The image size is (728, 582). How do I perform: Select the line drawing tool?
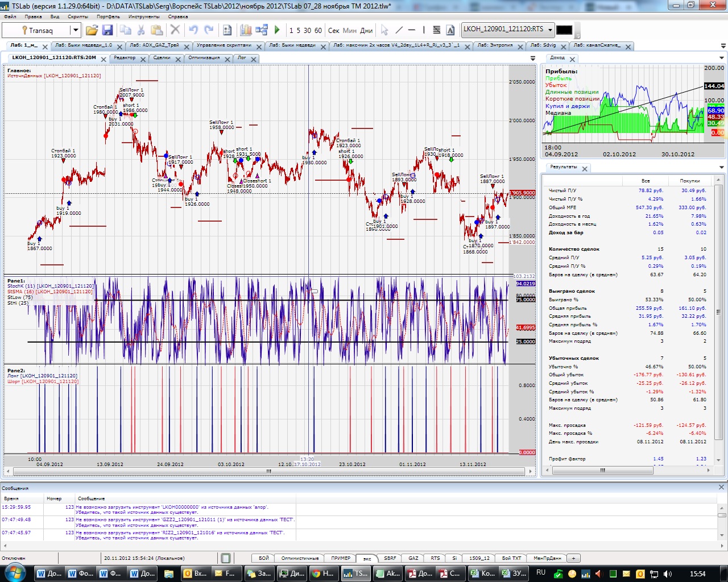coord(399,30)
